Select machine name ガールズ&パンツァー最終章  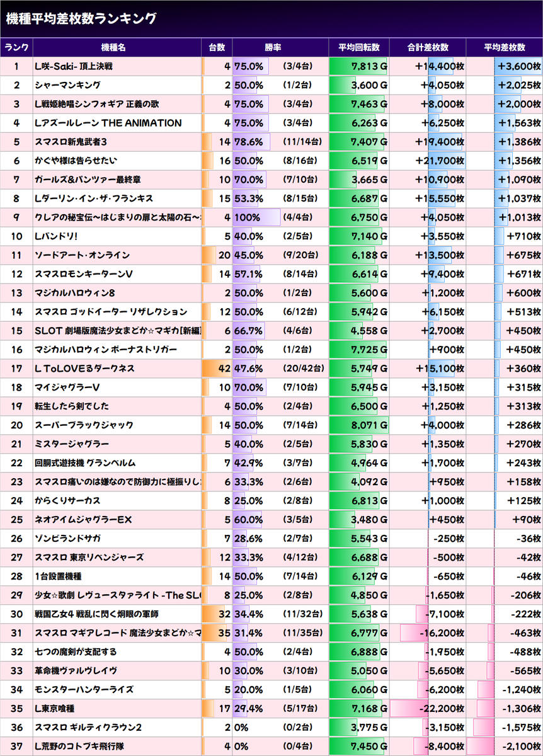click(x=88, y=180)
